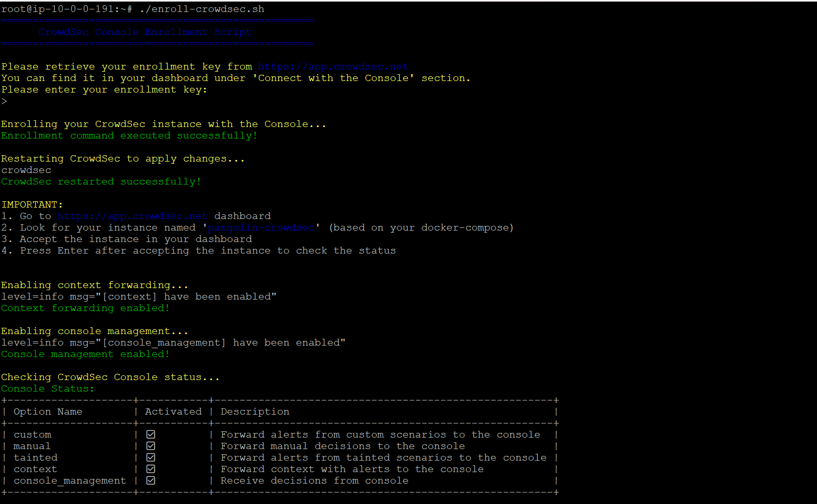The height and width of the screenshot is (504, 817).
Task: Click 'Checking CrowdSec Console status...' line
Action: pyautogui.click(x=110, y=377)
